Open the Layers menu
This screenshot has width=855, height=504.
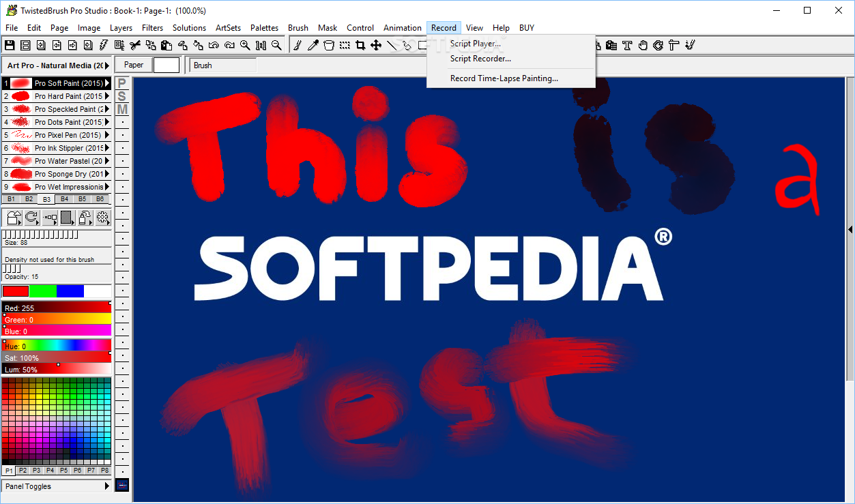(121, 28)
